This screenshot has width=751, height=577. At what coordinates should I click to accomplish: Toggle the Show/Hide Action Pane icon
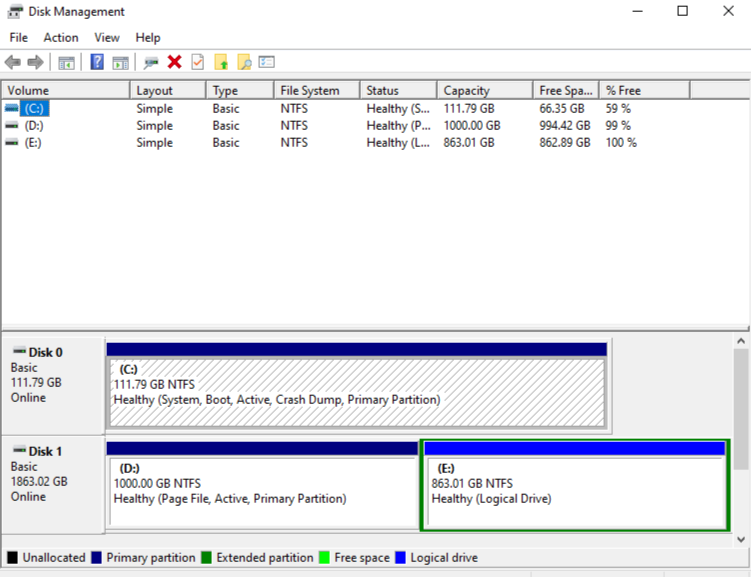click(x=120, y=63)
